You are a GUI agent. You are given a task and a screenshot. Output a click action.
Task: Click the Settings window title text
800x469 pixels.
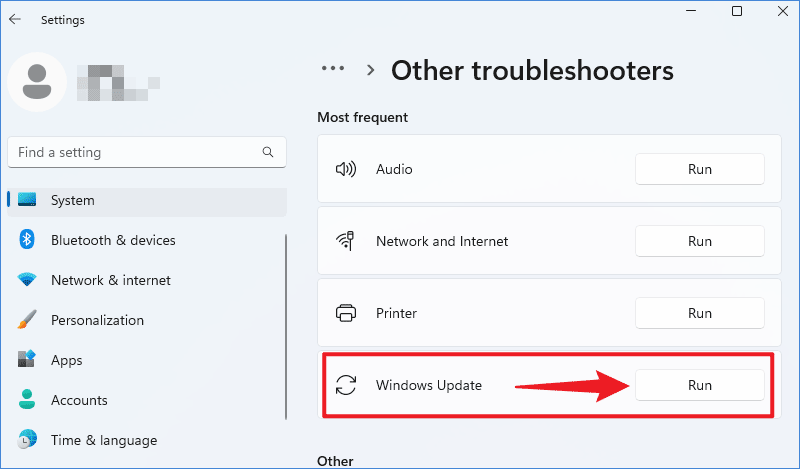pos(63,20)
